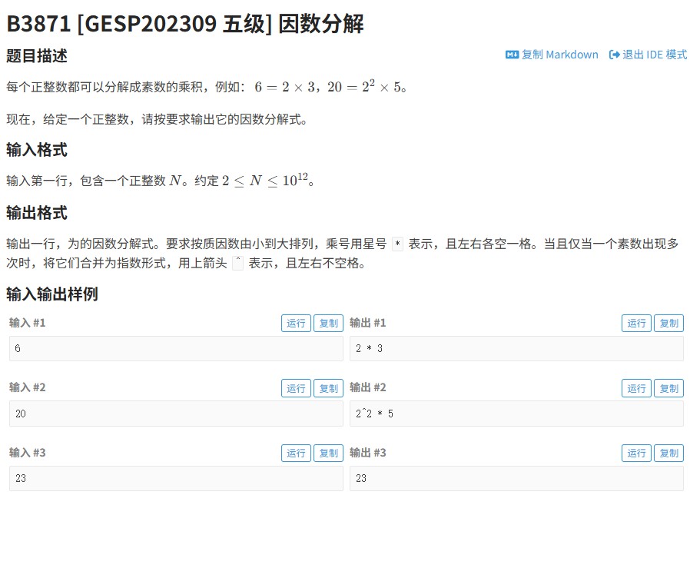Copy sample input #2 with 复制 button

point(329,388)
